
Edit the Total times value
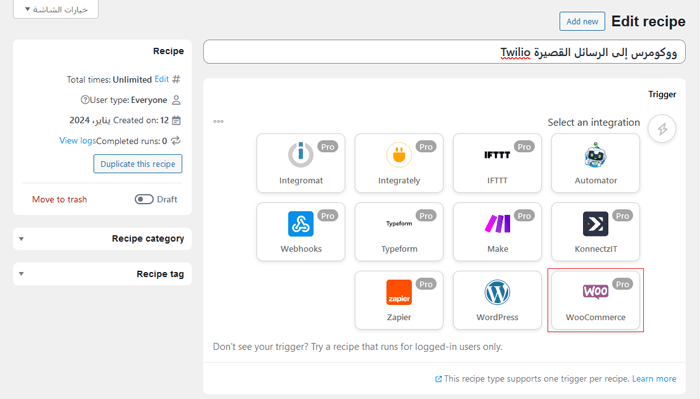pyautogui.click(x=162, y=79)
